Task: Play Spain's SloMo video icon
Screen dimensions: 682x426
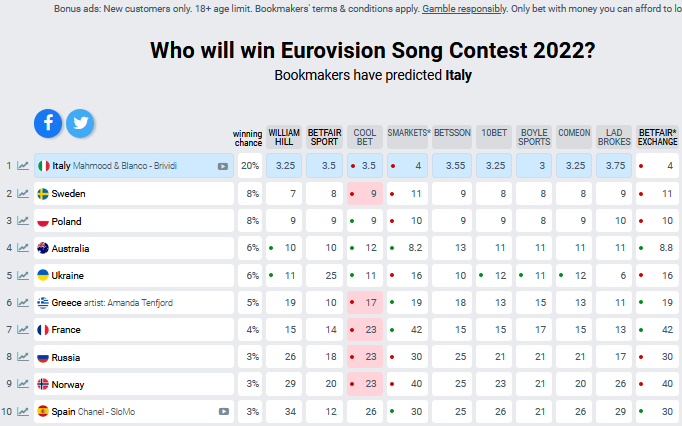Action: click(223, 411)
